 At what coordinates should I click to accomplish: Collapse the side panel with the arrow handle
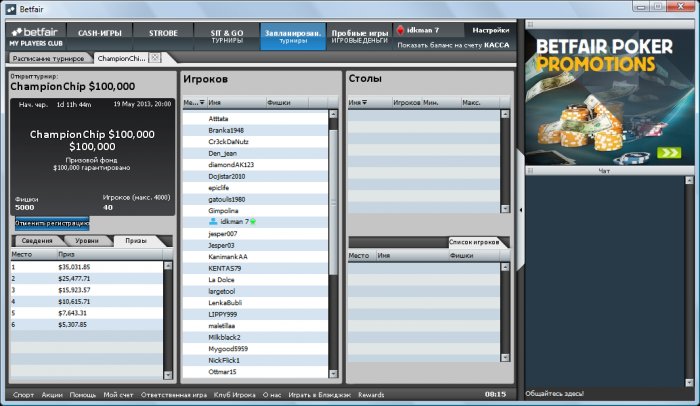(x=521, y=209)
